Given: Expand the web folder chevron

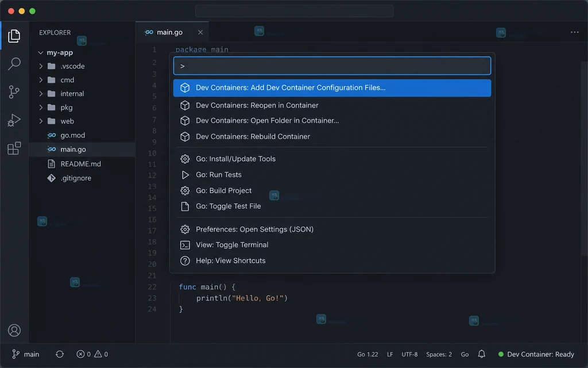Looking at the screenshot, I should (x=41, y=121).
